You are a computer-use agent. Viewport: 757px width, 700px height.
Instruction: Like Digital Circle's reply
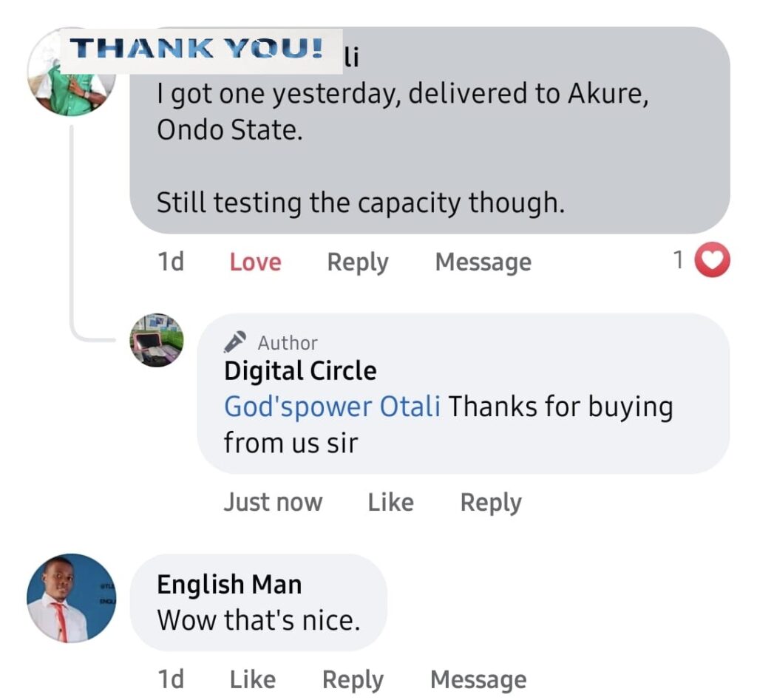(x=390, y=503)
